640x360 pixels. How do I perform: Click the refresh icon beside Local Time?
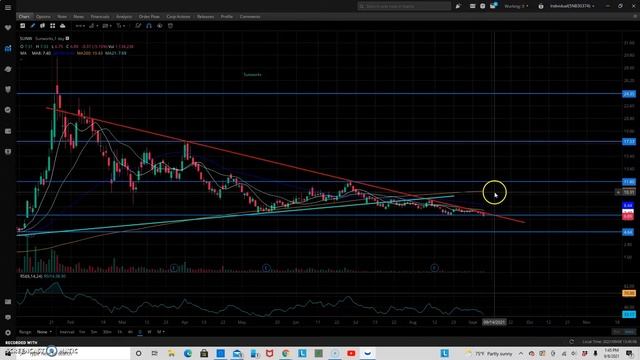click(x=571, y=342)
